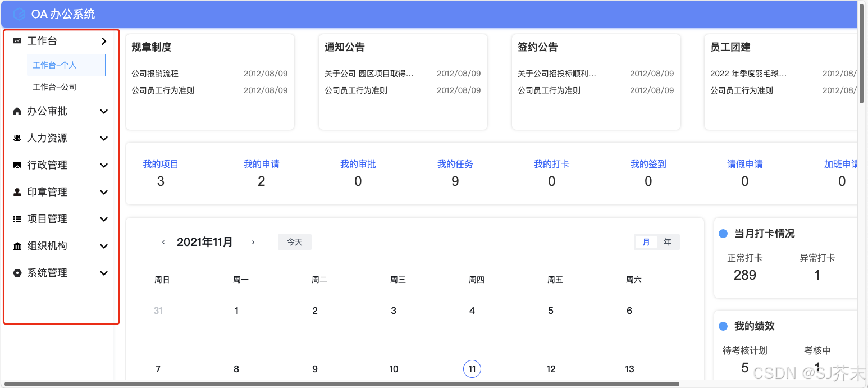Screen dimensions: 868x388
Task: Open 关于公司招投标顺利 announcement
Action: [557, 74]
